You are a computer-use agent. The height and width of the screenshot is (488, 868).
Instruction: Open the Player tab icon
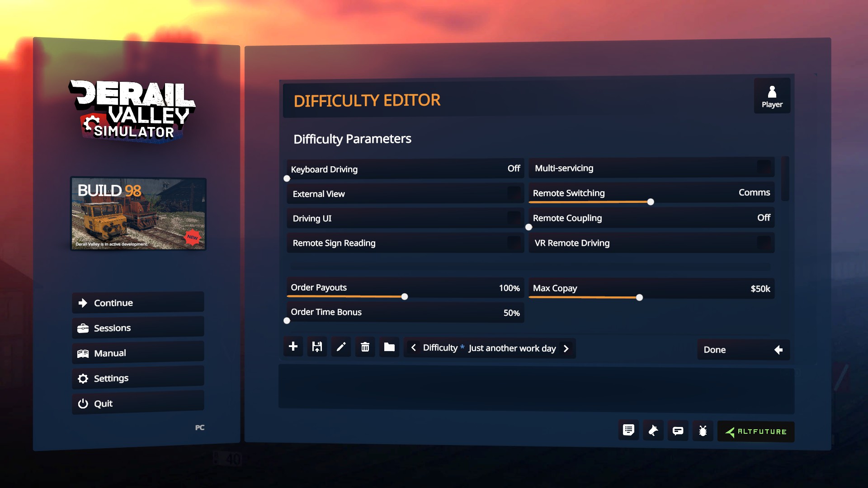[772, 96]
